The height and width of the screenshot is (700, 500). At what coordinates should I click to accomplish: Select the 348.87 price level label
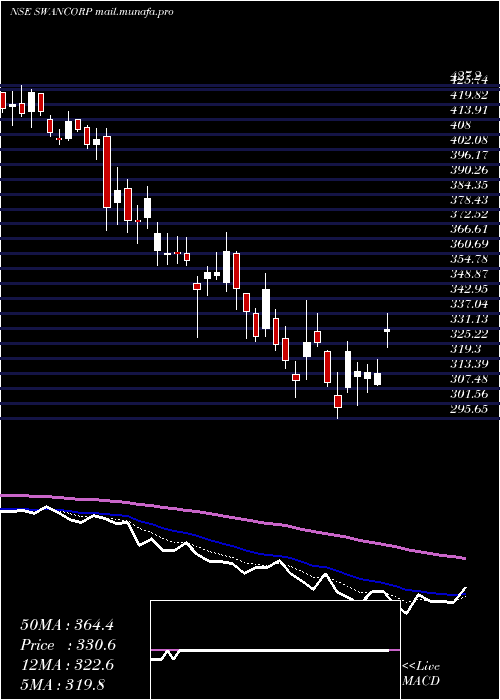470,274
